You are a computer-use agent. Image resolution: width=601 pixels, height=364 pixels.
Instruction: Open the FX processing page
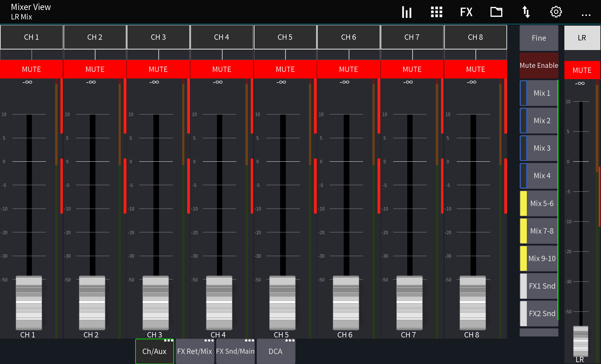[466, 12]
